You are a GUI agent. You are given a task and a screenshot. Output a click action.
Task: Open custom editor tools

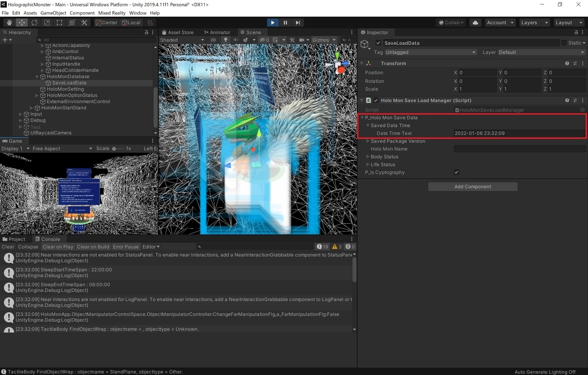click(x=84, y=23)
